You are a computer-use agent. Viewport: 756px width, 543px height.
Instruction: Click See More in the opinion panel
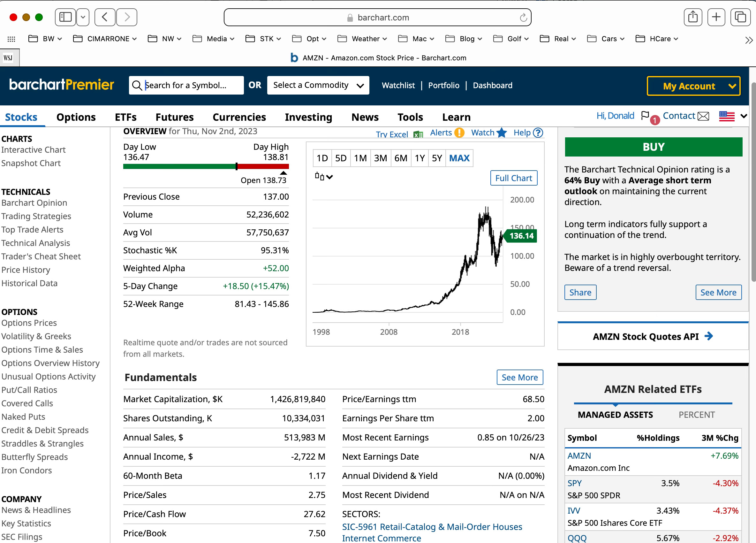(x=718, y=292)
